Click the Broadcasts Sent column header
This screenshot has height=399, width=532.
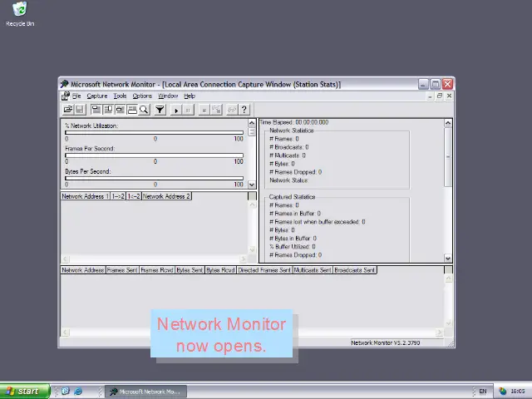[355, 270]
